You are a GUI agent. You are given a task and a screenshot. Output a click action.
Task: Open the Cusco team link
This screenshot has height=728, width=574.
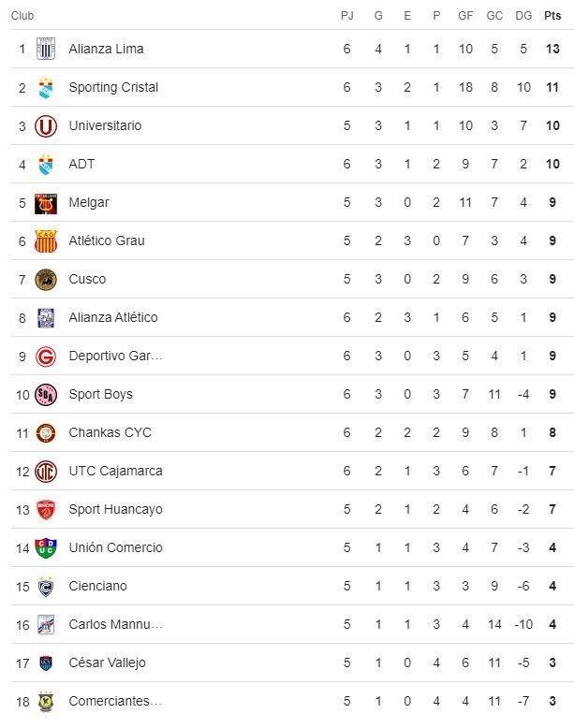[x=87, y=279]
